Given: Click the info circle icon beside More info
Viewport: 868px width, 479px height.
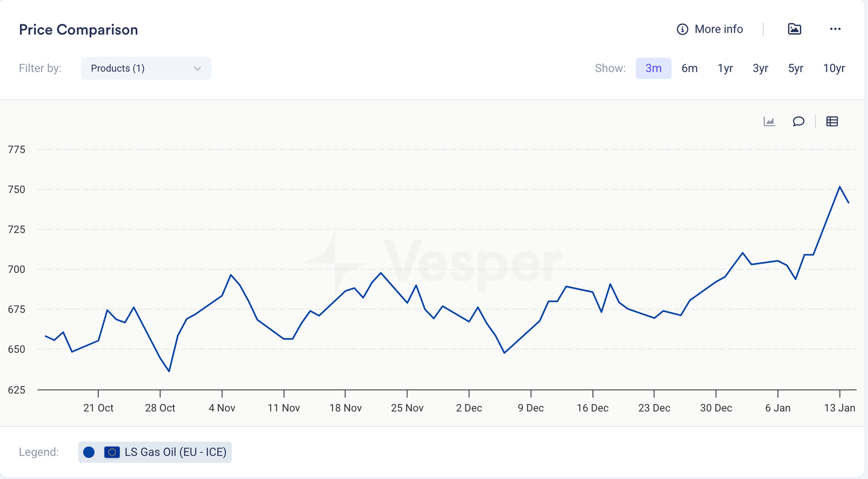Looking at the screenshot, I should (682, 29).
